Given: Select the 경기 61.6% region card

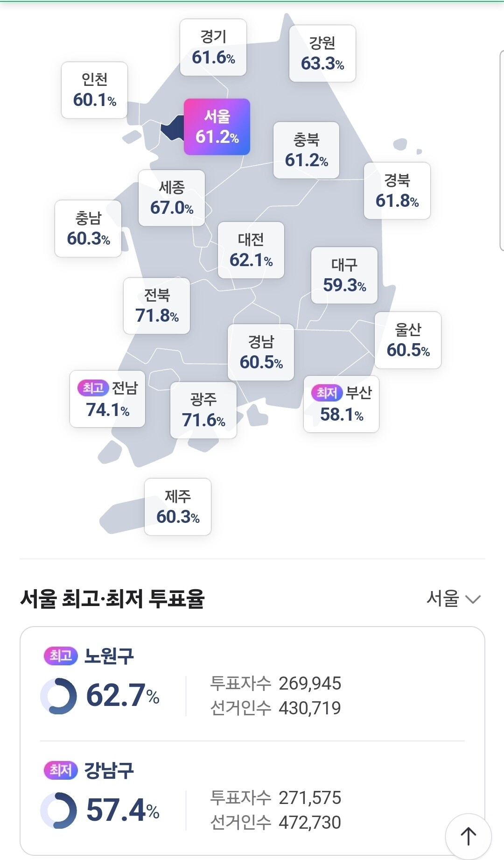Looking at the screenshot, I should [x=213, y=47].
